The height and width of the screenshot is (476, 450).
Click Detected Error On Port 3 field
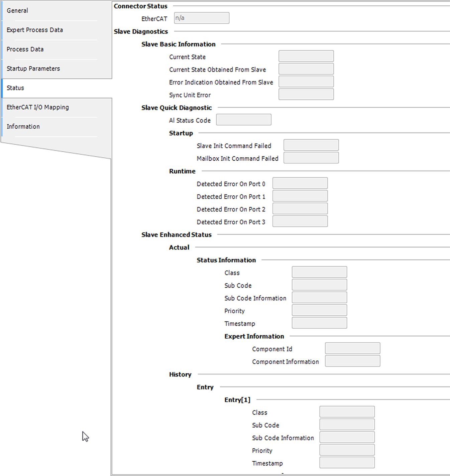(x=300, y=221)
